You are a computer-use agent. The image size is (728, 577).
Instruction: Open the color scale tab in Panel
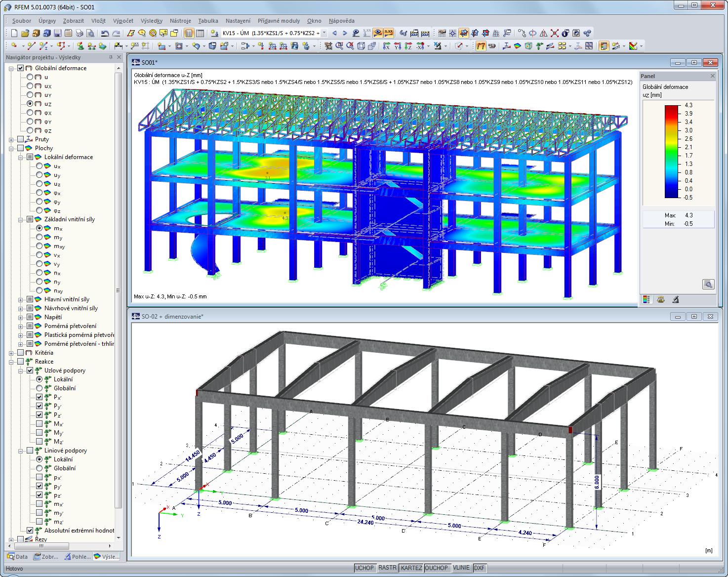pyautogui.click(x=646, y=299)
